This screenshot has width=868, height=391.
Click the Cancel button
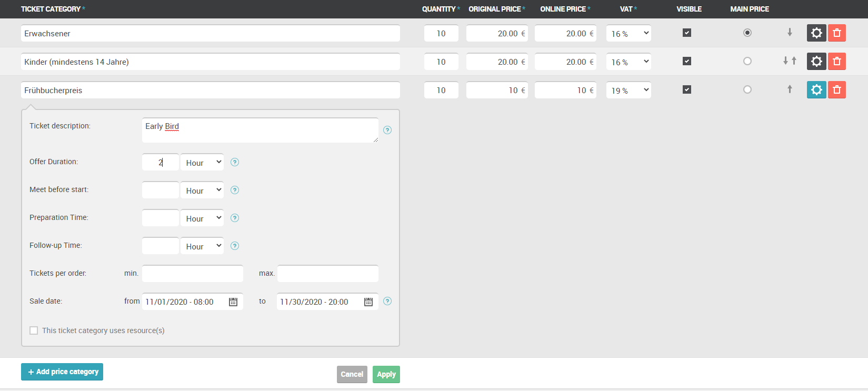352,374
